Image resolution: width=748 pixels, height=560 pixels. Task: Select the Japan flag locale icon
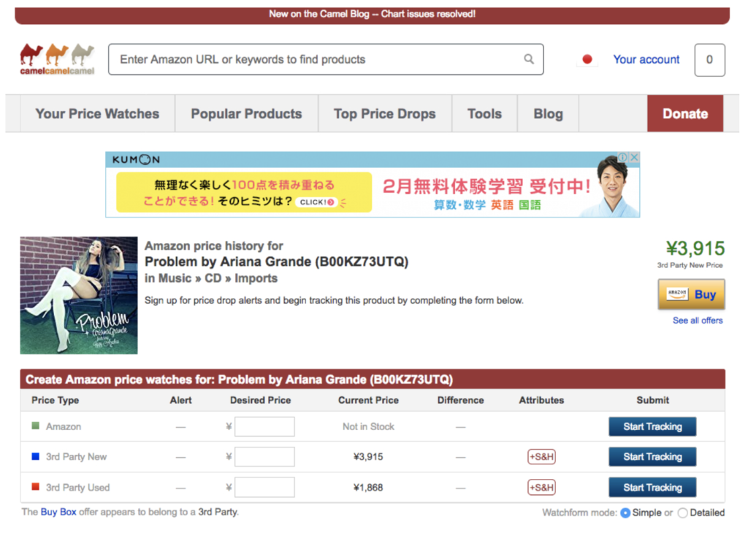587,59
